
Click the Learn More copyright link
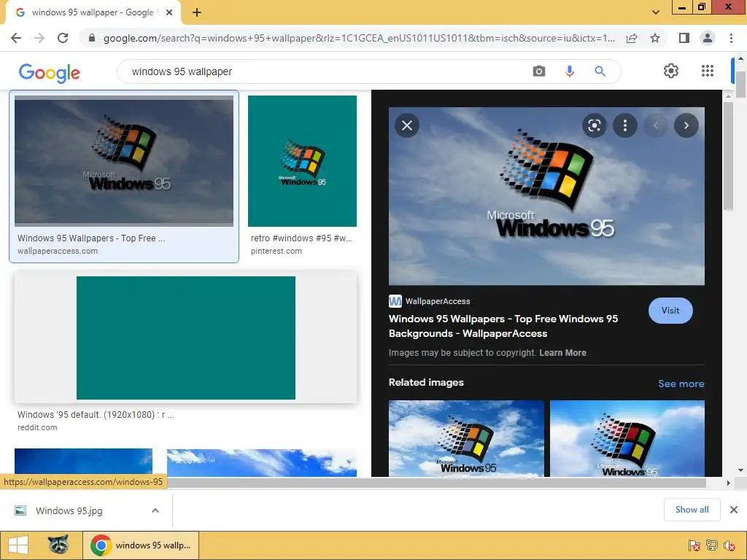click(x=562, y=353)
